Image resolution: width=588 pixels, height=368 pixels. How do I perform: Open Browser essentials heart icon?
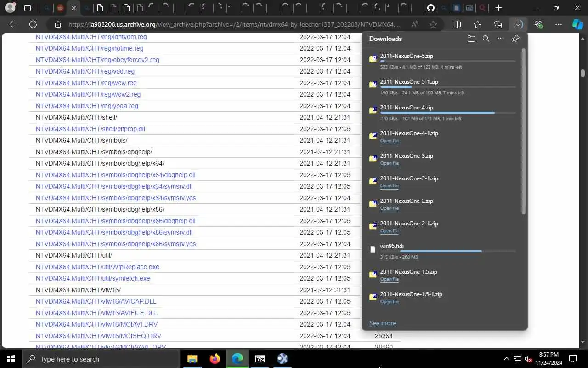[538, 24]
